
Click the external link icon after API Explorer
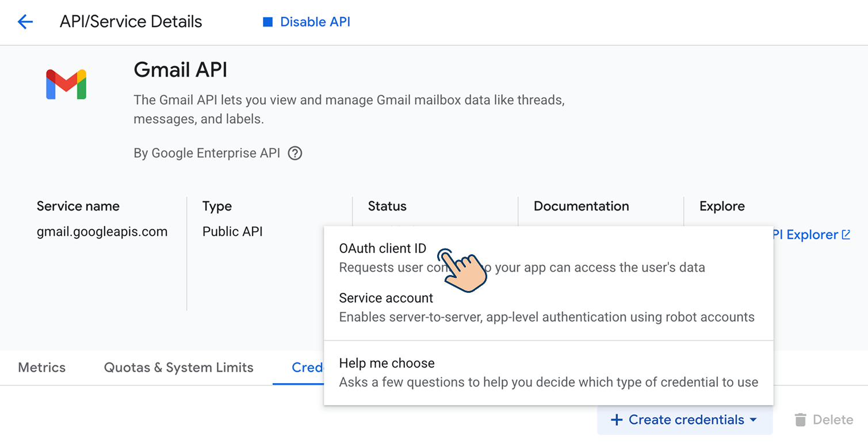click(846, 235)
